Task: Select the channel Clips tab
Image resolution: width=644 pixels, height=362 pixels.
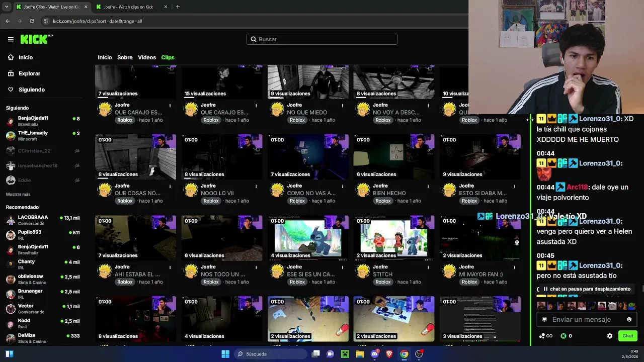Action: 168,57
